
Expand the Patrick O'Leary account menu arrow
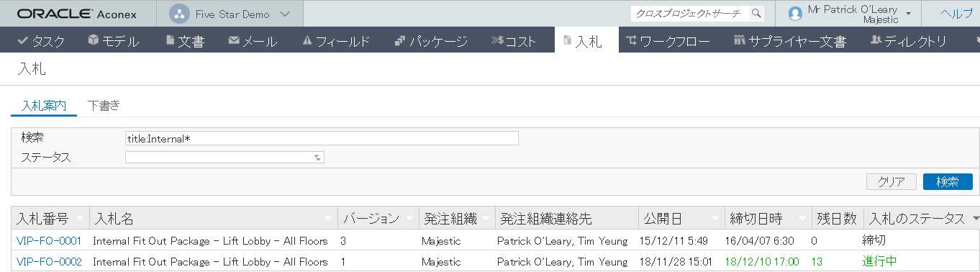pos(909,14)
